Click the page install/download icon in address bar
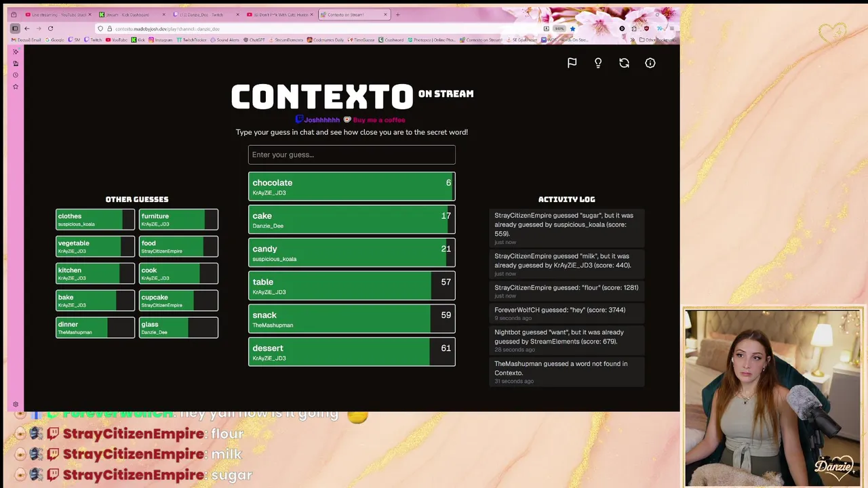This screenshot has width=868, height=488. [x=547, y=28]
